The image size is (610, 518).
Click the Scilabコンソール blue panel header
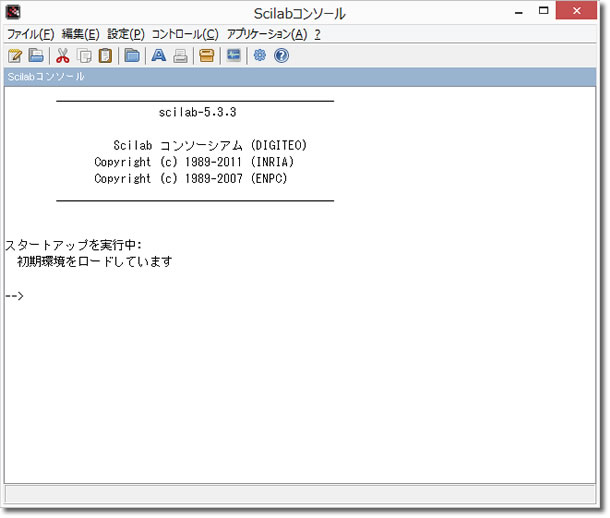(300, 77)
